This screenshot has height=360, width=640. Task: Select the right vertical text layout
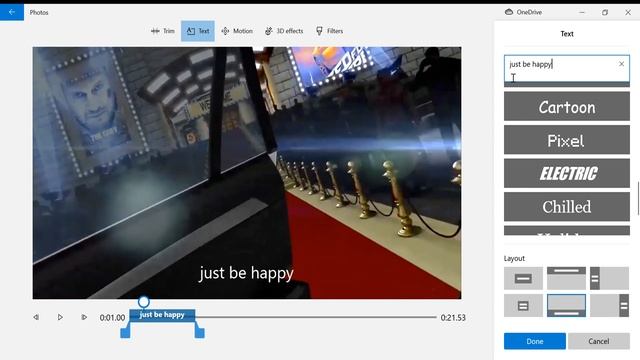tap(609, 305)
